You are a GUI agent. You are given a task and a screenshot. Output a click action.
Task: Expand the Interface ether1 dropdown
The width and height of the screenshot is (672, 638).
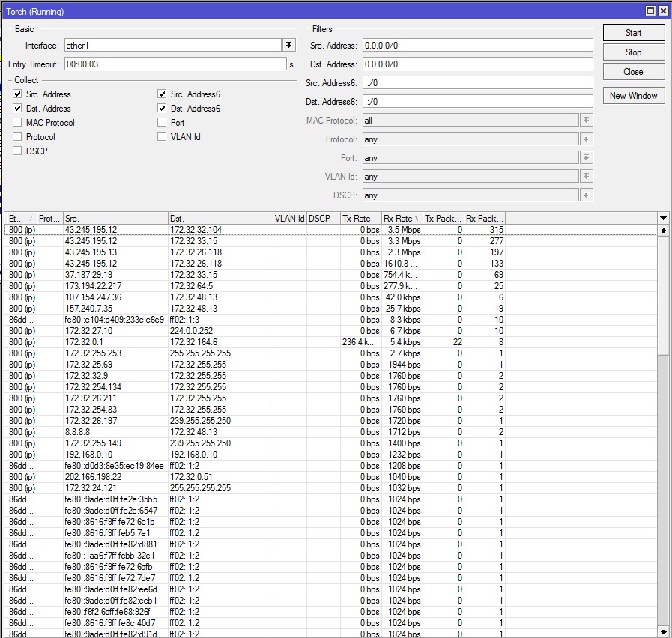(x=288, y=46)
